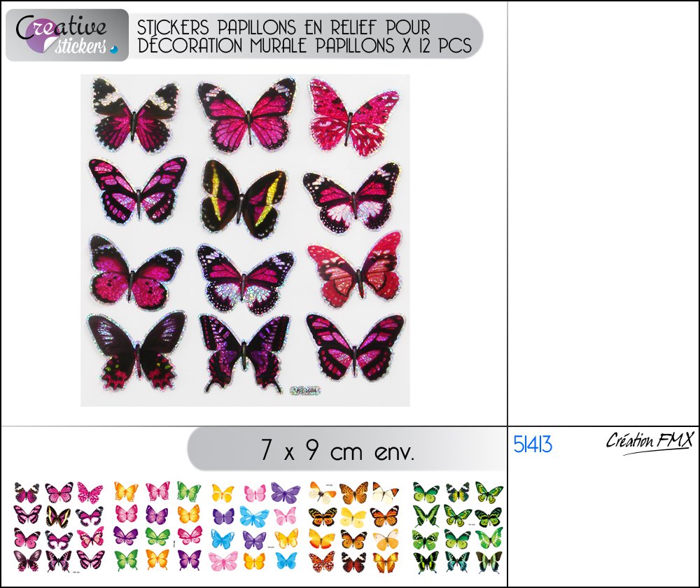Select the pink butterflies thumbnail set
The image size is (700, 588).
pyautogui.click(x=59, y=527)
